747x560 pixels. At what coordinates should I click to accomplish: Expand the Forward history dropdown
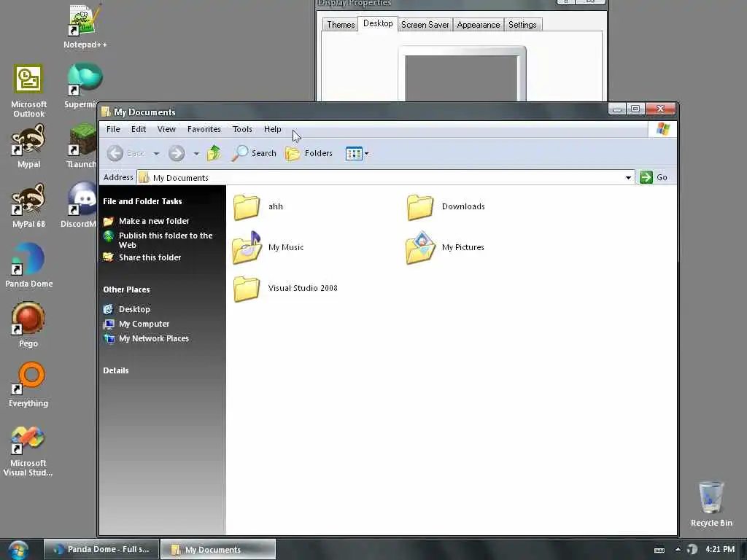coord(196,154)
